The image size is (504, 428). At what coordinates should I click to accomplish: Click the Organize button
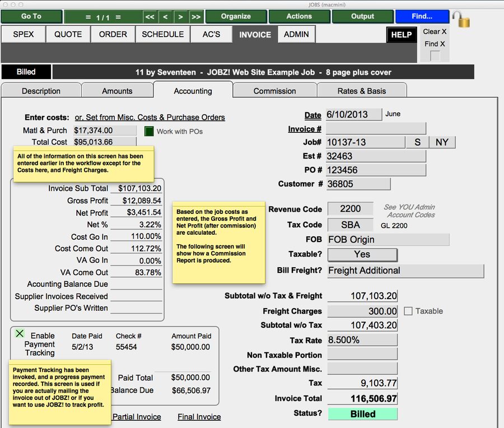[x=236, y=16]
